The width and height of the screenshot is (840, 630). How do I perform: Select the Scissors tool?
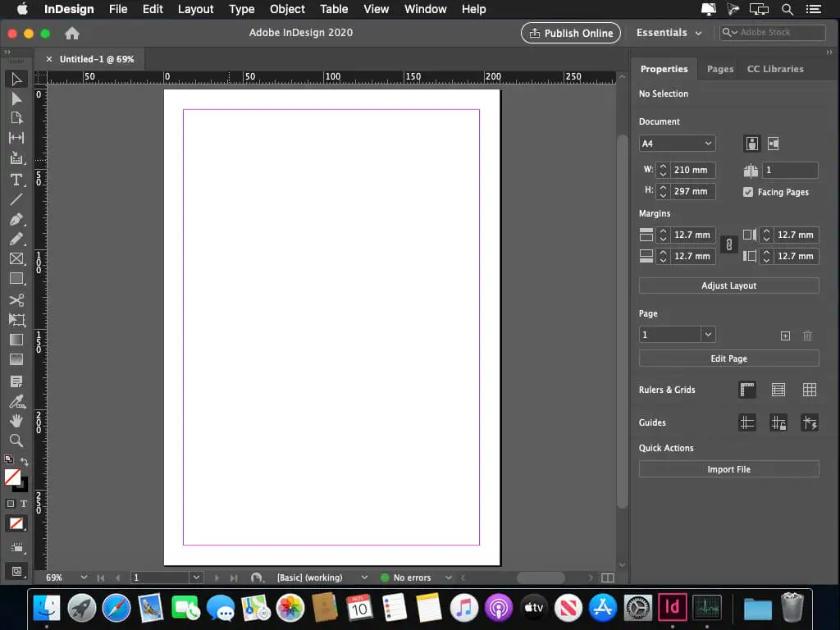tap(16, 299)
